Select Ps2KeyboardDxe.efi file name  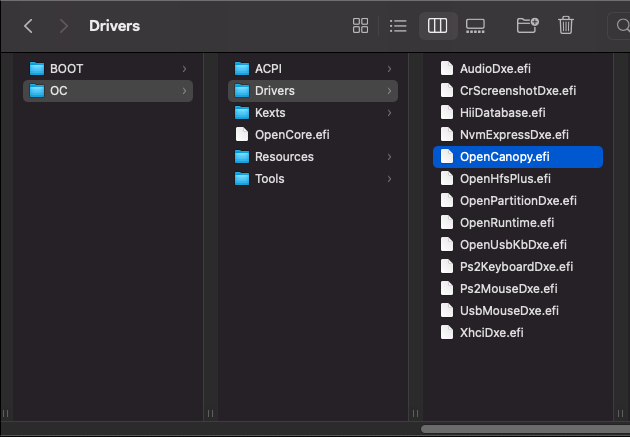516,267
